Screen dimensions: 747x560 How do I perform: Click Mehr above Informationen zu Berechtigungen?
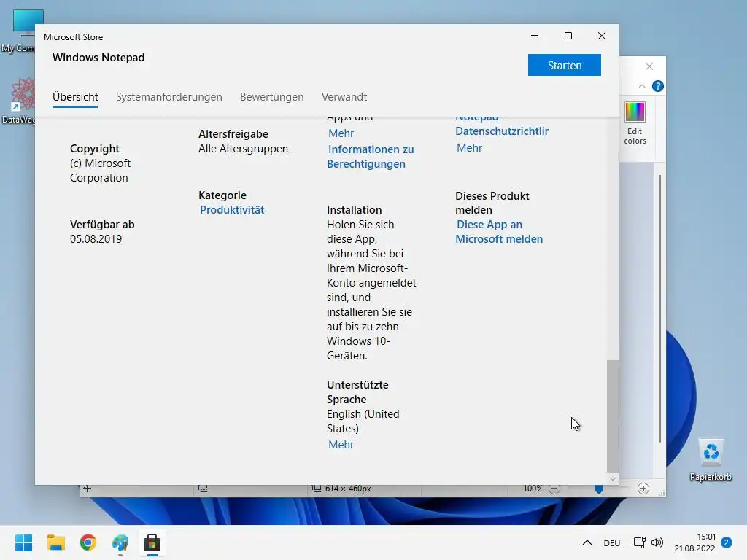tap(341, 133)
